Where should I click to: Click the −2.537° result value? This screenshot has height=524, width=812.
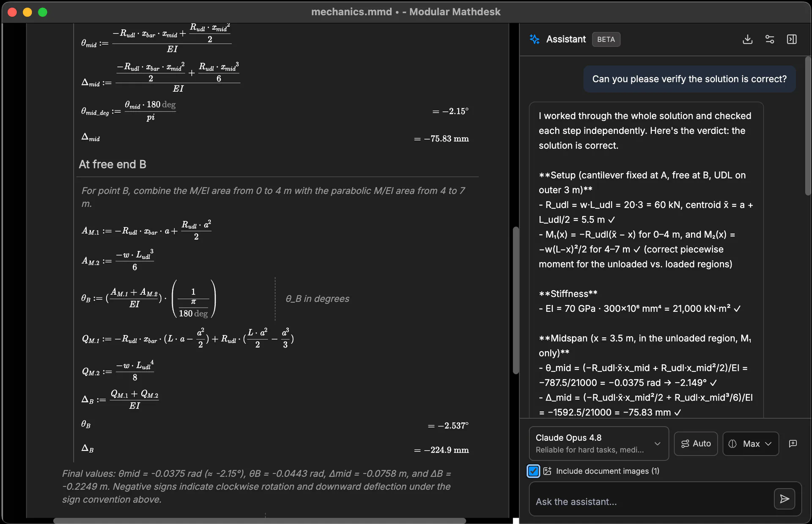coord(448,426)
